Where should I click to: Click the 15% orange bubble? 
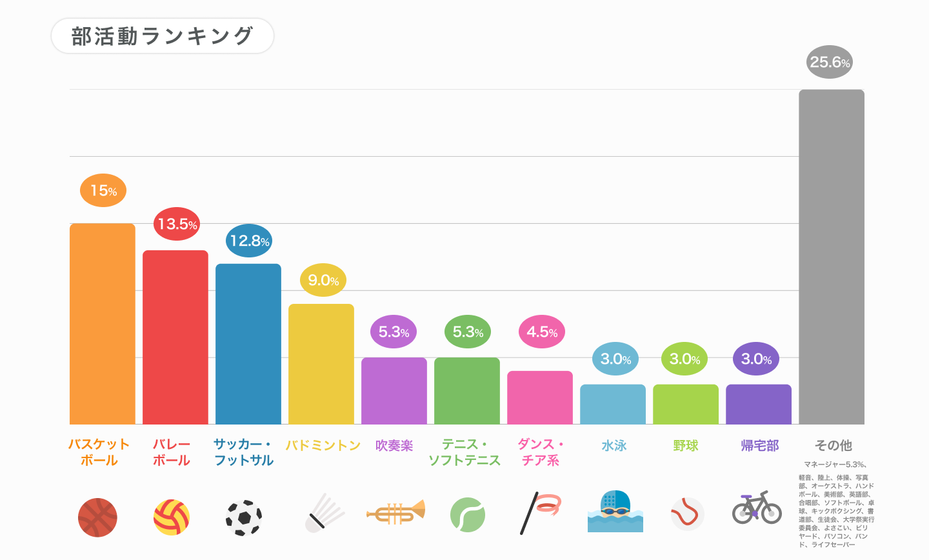point(103,190)
